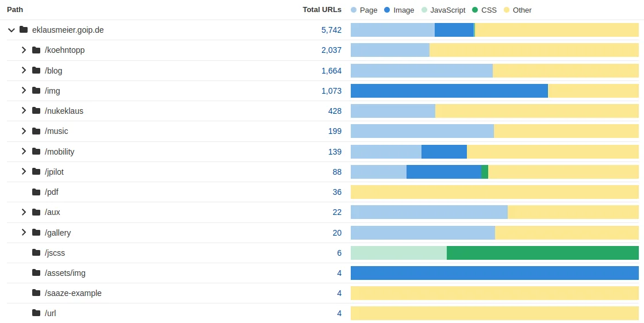Viewport: 644px width, 323px height.
Task: Click the folder icon beside /pdf
Action: (x=36, y=192)
